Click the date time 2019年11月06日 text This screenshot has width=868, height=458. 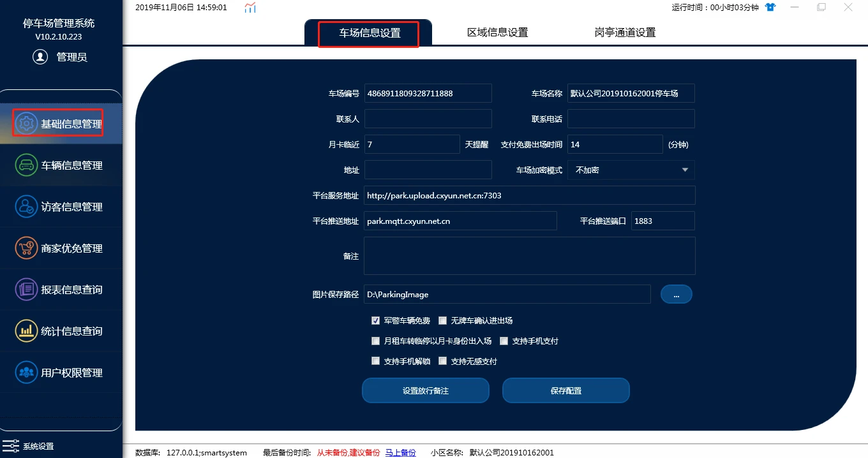click(x=181, y=8)
